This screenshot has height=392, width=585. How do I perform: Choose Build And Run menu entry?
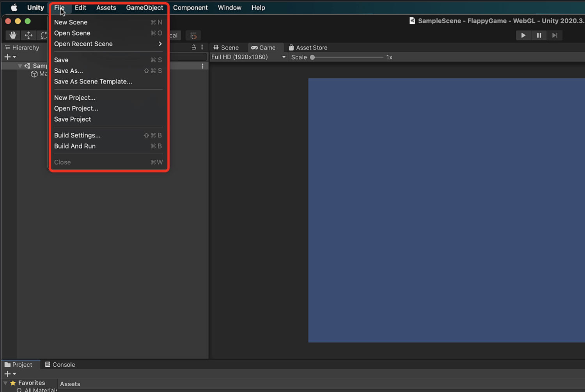click(108, 147)
